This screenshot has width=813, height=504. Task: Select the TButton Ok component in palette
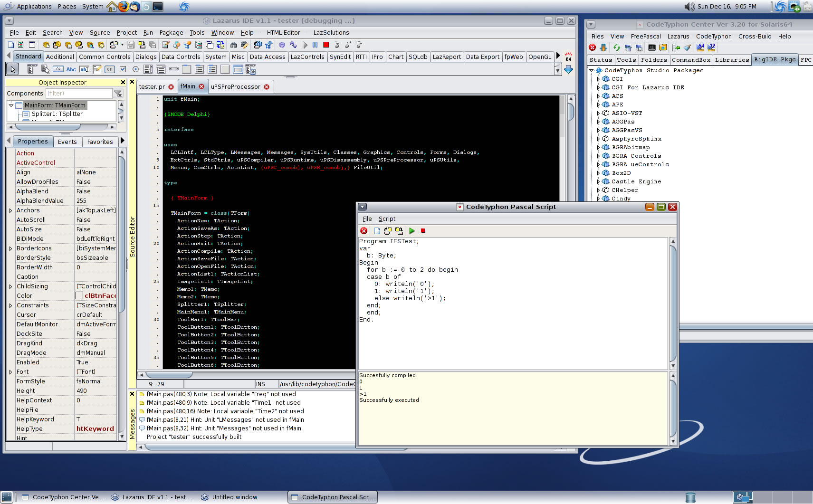(x=58, y=69)
